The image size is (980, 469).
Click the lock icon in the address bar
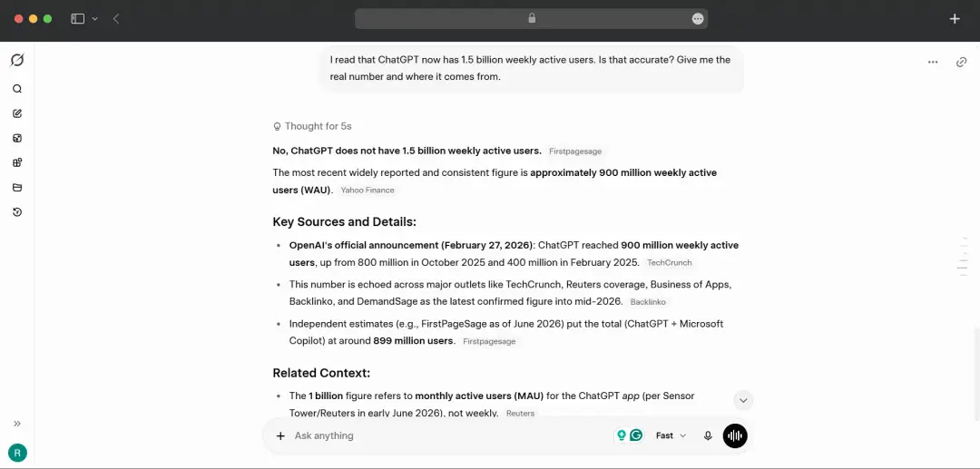532,19
